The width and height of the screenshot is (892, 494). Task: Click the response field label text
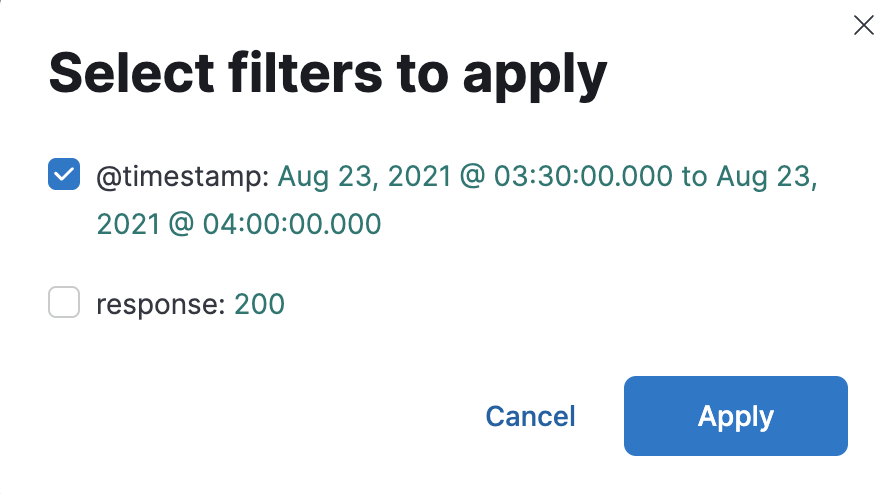pos(161,304)
